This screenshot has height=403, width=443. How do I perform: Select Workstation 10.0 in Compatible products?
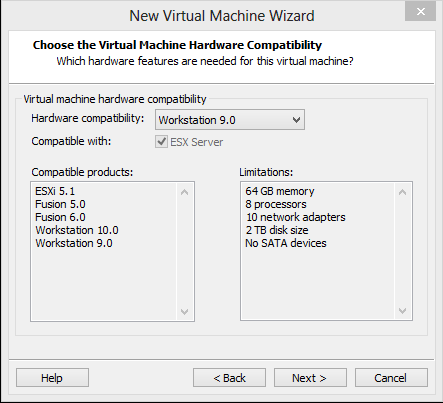(77, 230)
